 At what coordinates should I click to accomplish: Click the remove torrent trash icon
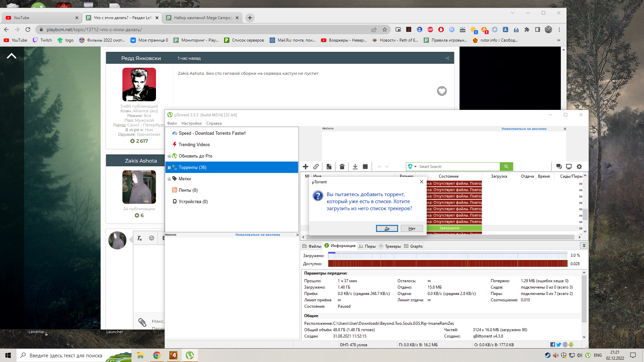coord(342,167)
